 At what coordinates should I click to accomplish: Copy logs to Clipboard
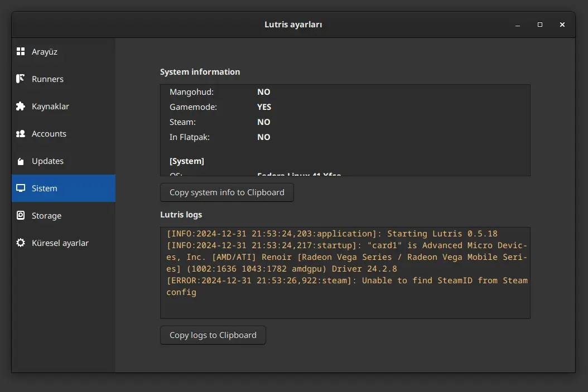tap(213, 335)
